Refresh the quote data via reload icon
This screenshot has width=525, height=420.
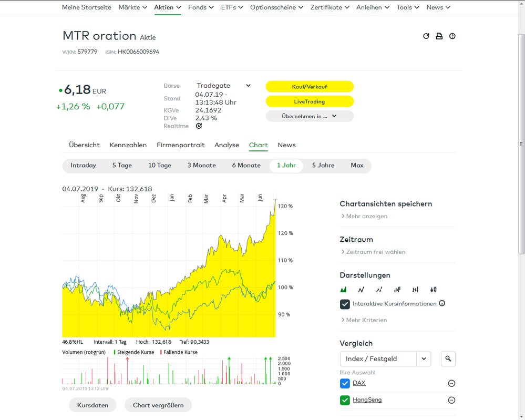click(426, 36)
